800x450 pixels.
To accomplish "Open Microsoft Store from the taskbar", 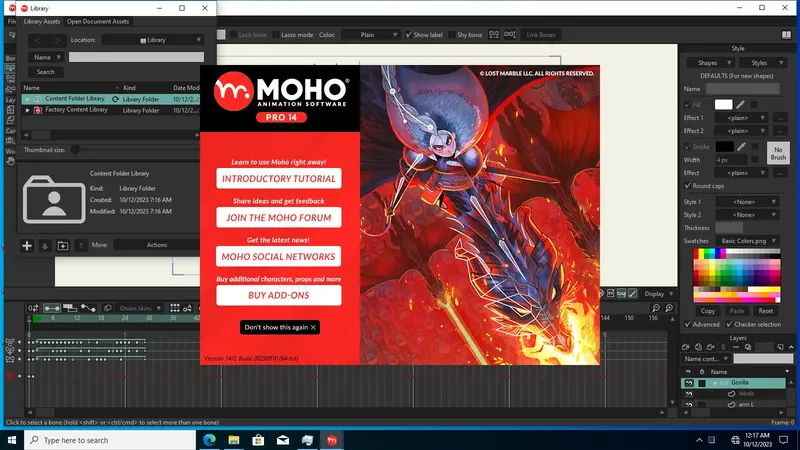I will (x=258, y=440).
